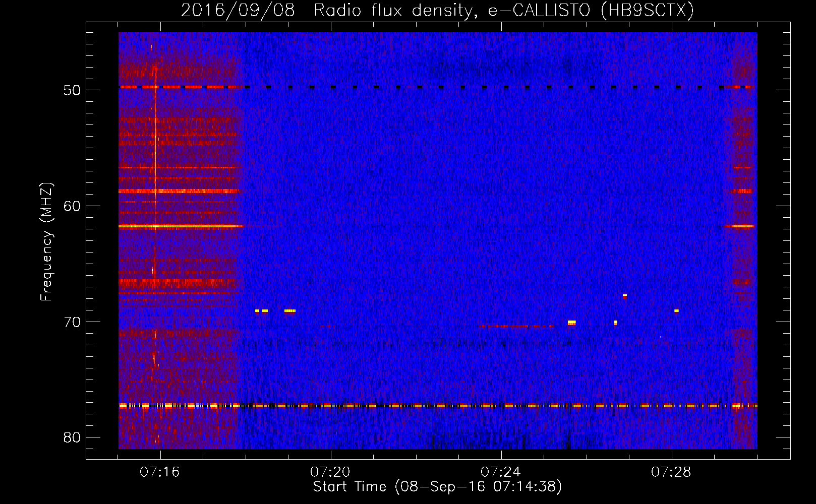The width and height of the screenshot is (816, 504).
Task: Click the 07:28 time tick label
Action: pos(671,472)
